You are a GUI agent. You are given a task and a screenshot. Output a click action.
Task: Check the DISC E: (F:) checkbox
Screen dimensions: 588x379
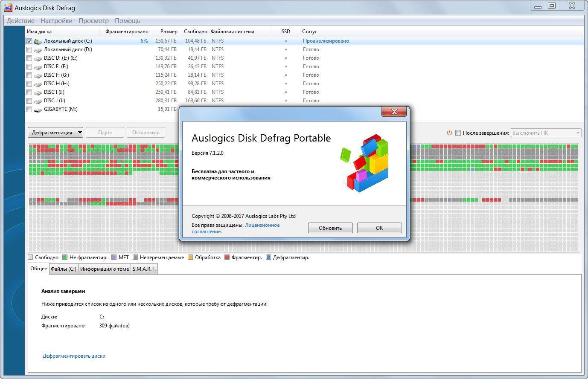(x=29, y=67)
